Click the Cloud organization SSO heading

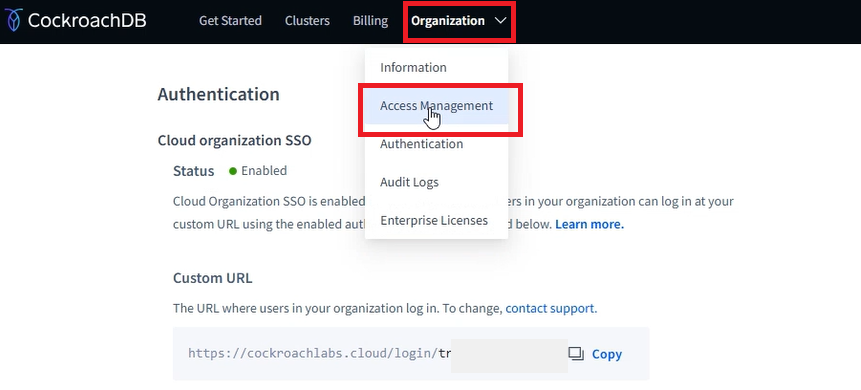tap(234, 141)
